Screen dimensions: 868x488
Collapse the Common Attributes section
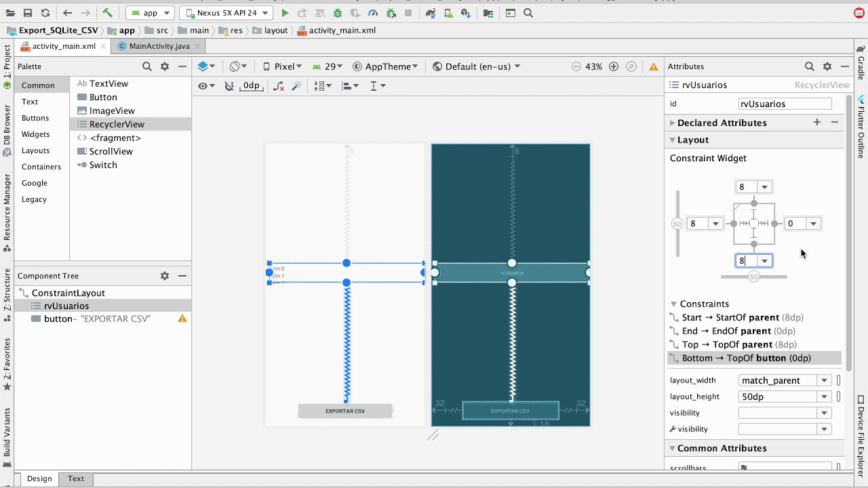(673, 448)
